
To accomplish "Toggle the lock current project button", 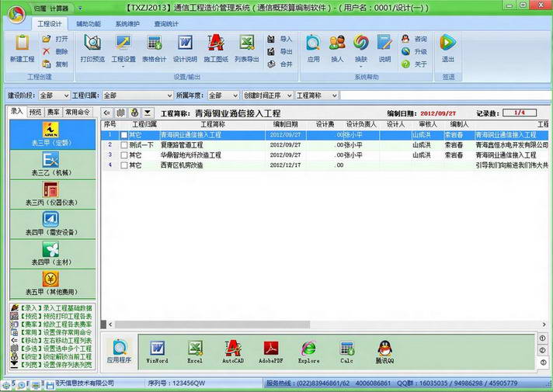I will tap(134, 113).
